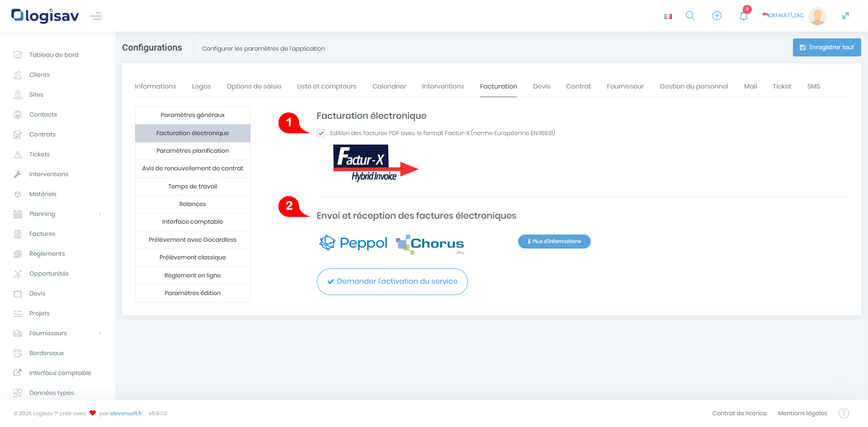Uncheck the Factur-X PDF format checkbox
Screen dimensions: 868x427
pos(321,133)
